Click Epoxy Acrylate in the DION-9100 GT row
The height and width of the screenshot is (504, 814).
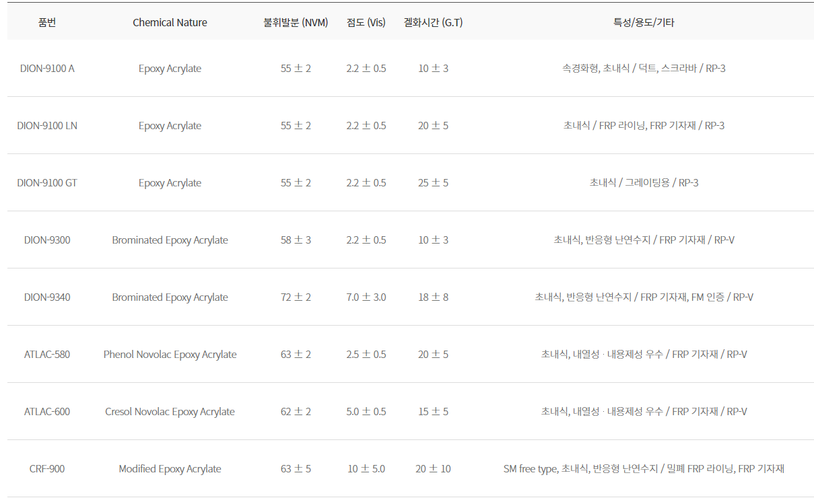click(170, 183)
